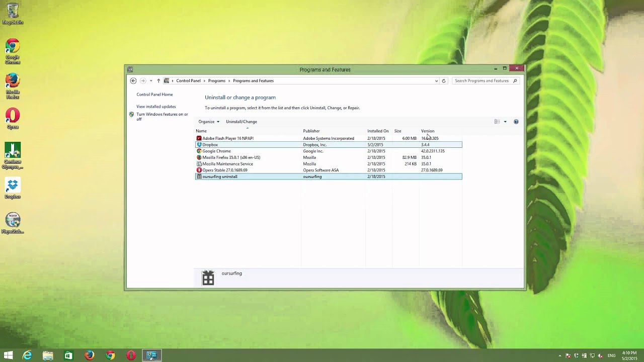Click the Uninstall/Change button
This screenshot has width=644, height=362.
(242, 122)
